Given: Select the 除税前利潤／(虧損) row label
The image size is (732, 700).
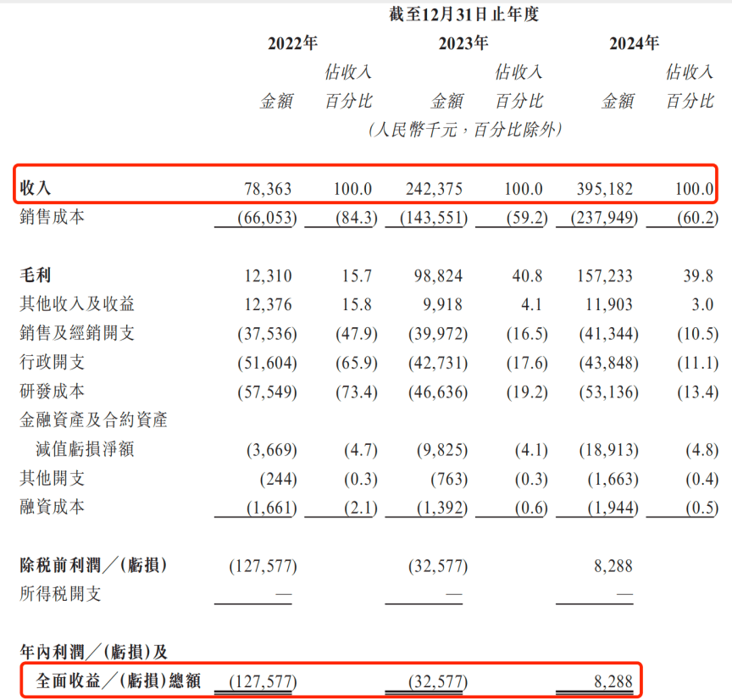Looking at the screenshot, I should click(93, 565).
